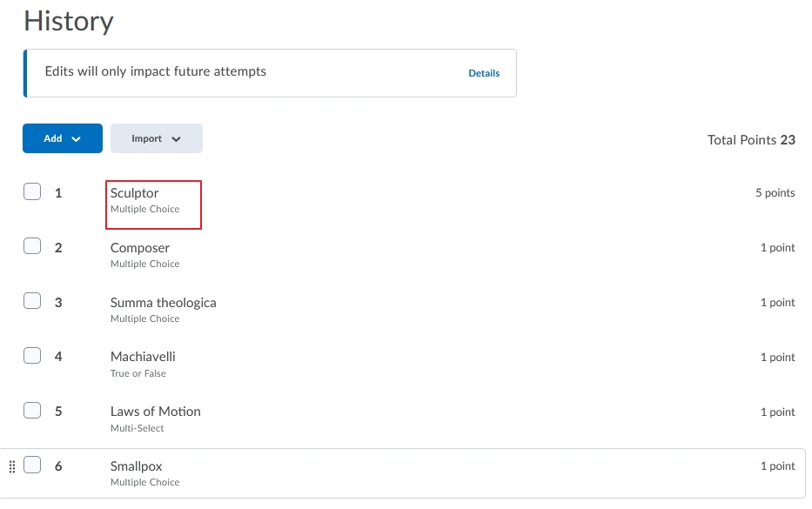The image size is (812, 509).
Task: Open the Laws of Motion question
Action: tap(156, 412)
